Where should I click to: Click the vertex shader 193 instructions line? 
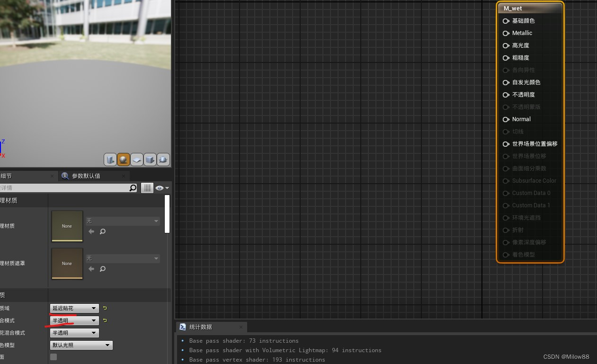[257, 360]
